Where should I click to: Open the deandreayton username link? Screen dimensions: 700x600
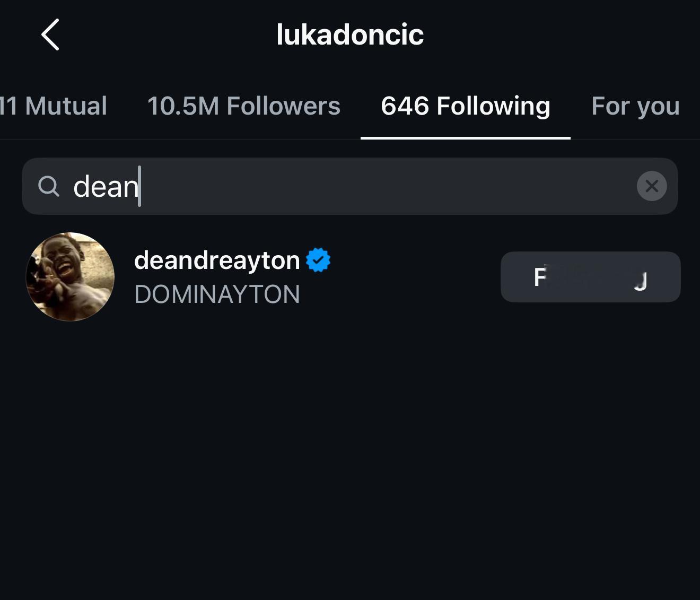217,260
